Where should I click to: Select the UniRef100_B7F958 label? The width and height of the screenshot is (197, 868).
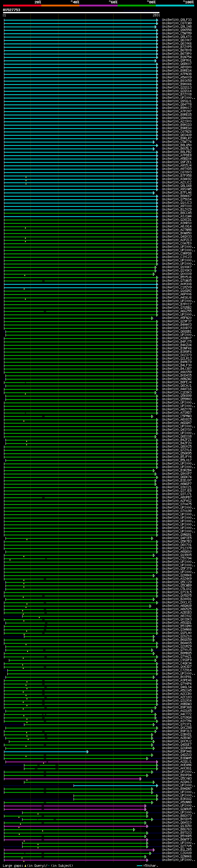(177, 176)
